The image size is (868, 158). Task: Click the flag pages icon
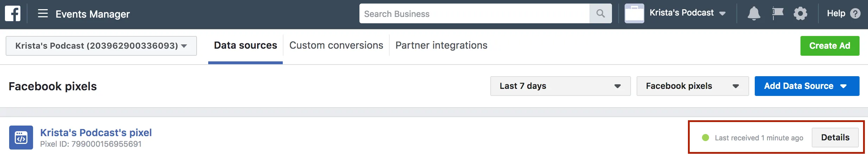click(778, 14)
